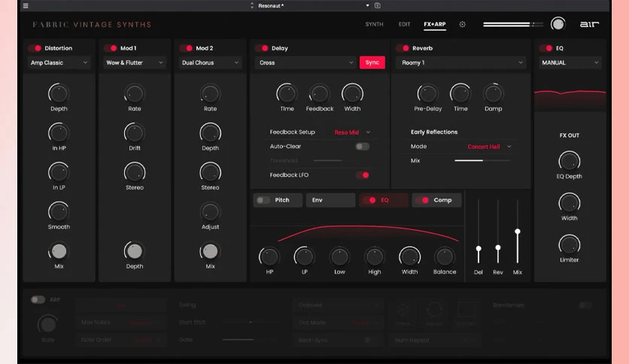Viewport: 629px width, 364px height.
Task: Click the In LP knob
Action: pos(59,172)
